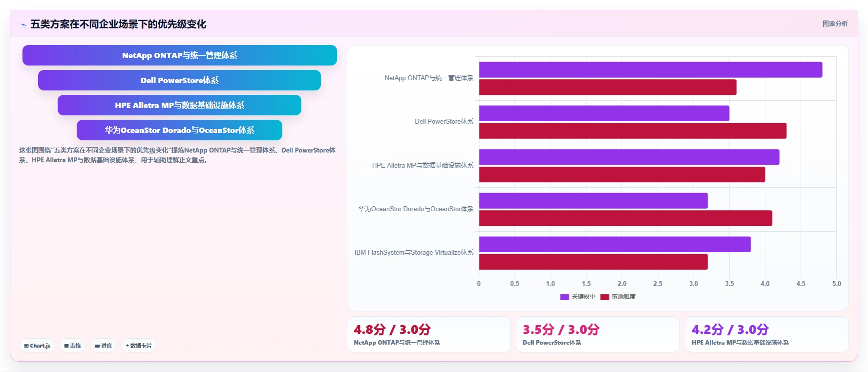Click NetApp ONTAP purple 关键权重 bar
Image resolution: width=868 pixels, height=372 pixels.
tap(651, 69)
